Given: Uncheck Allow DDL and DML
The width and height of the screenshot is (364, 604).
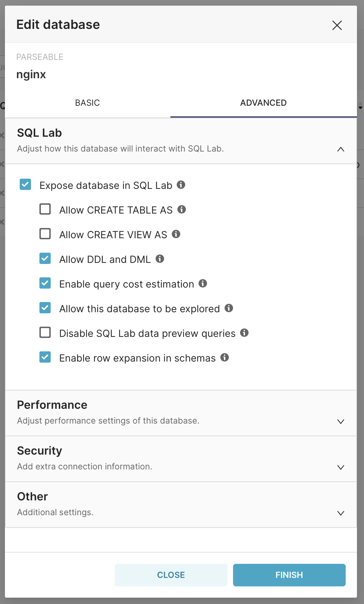Looking at the screenshot, I should pyautogui.click(x=45, y=258).
